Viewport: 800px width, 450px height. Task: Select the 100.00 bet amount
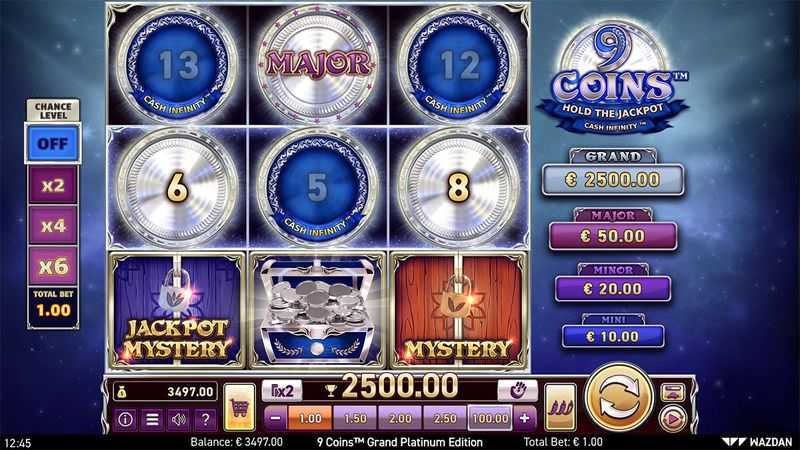click(x=490, y=418)
